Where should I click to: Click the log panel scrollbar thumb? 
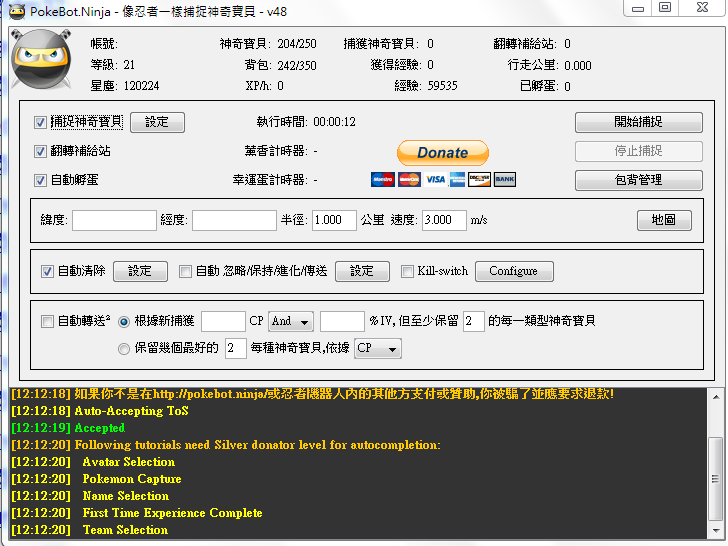[716, 479]
